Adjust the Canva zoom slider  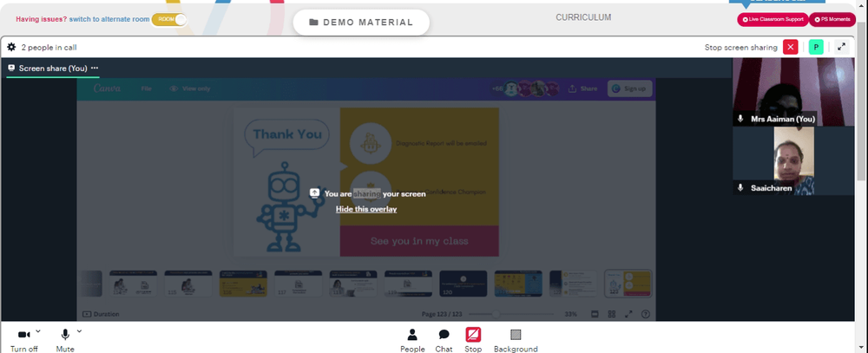(496, 314)
